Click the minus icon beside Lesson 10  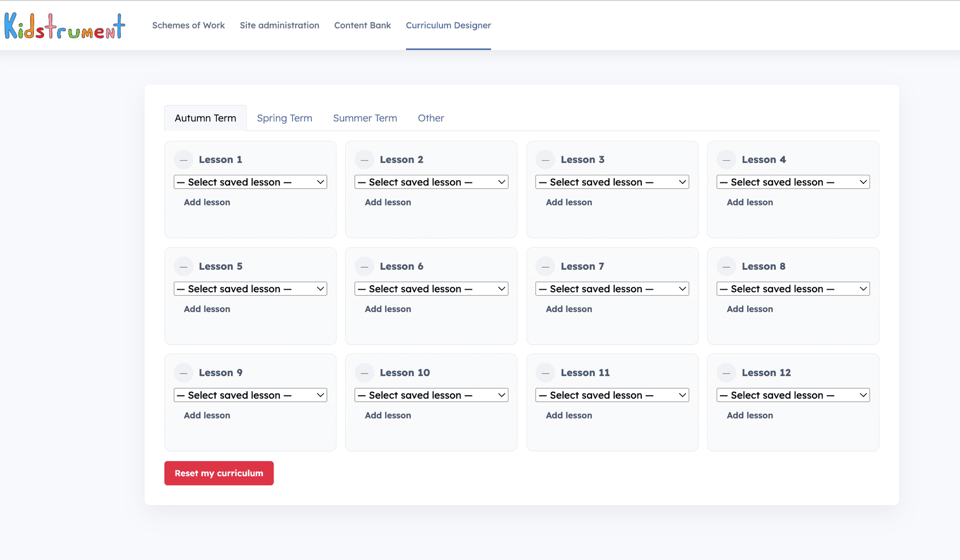coord(364,373)
